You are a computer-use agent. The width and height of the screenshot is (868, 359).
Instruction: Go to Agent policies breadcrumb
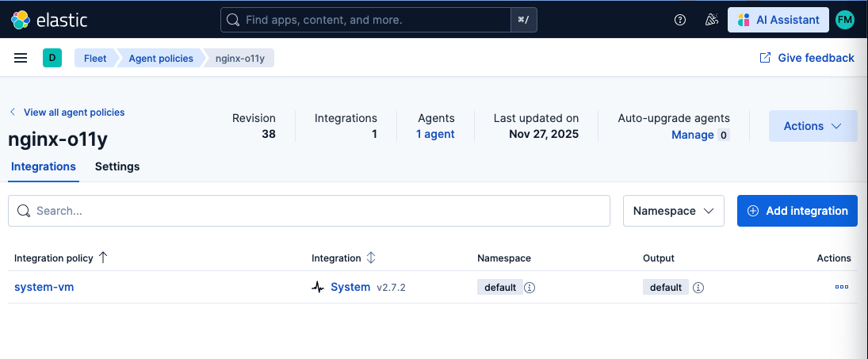coord(162,58)
